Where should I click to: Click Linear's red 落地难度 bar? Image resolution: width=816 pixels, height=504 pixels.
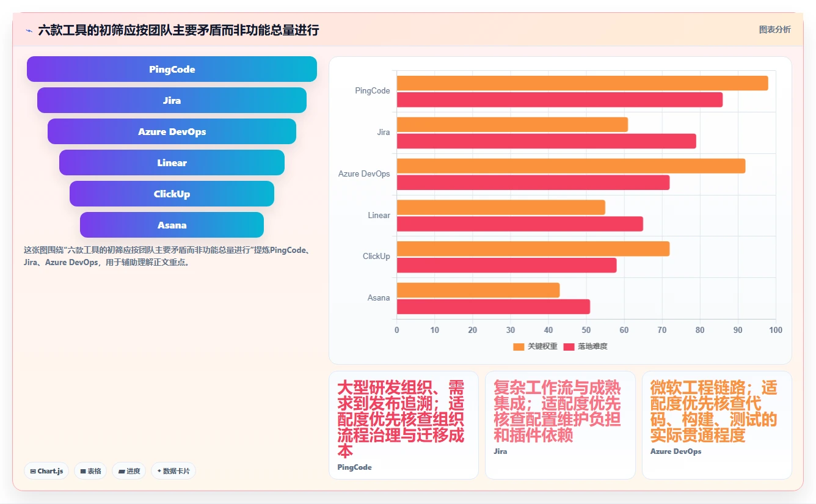point(520,224)
